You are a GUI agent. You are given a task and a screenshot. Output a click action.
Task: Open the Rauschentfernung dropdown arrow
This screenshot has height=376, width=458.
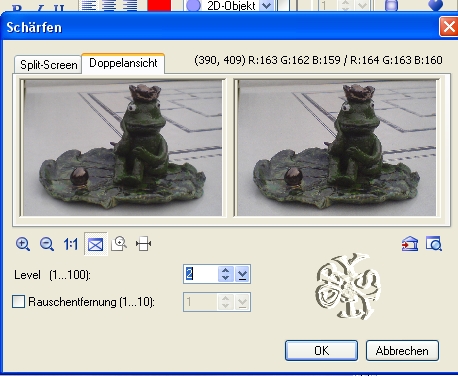242,302
